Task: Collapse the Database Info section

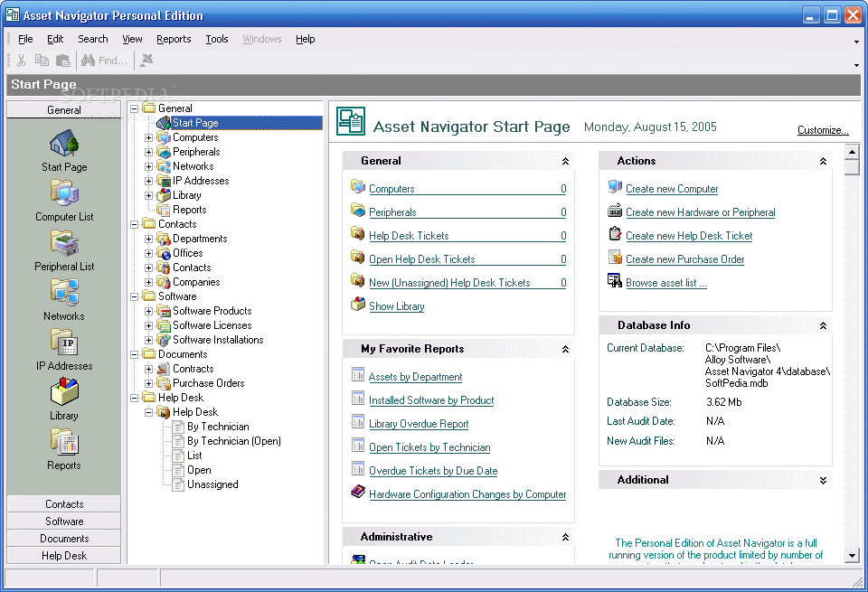Action: pos(823,325)
